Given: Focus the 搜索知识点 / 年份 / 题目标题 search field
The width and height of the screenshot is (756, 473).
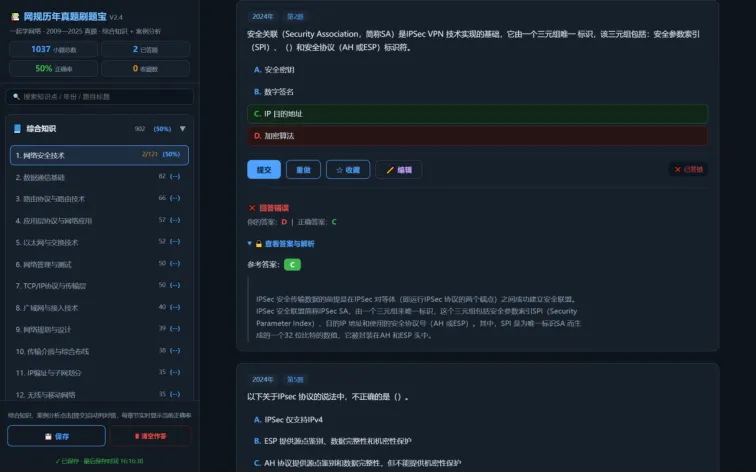Looking at the screenshot, I should pyautogui.click(x=99, y=96).
